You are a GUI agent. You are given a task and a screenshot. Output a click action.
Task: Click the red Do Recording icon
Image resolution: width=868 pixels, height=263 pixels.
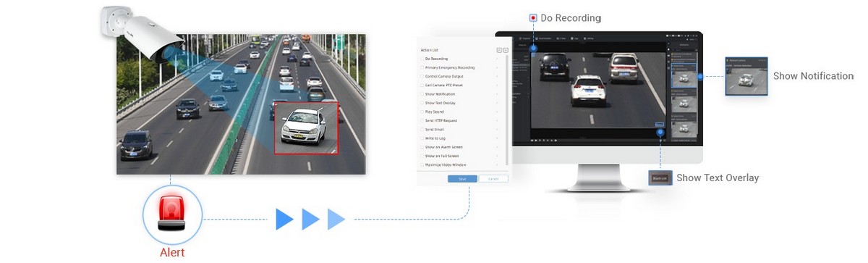click(533, 17)
